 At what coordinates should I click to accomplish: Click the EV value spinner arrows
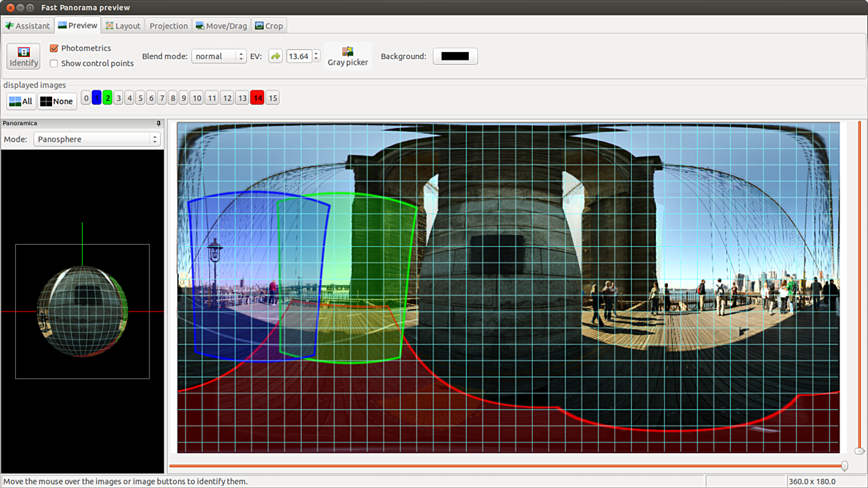(x=316, y=56)
